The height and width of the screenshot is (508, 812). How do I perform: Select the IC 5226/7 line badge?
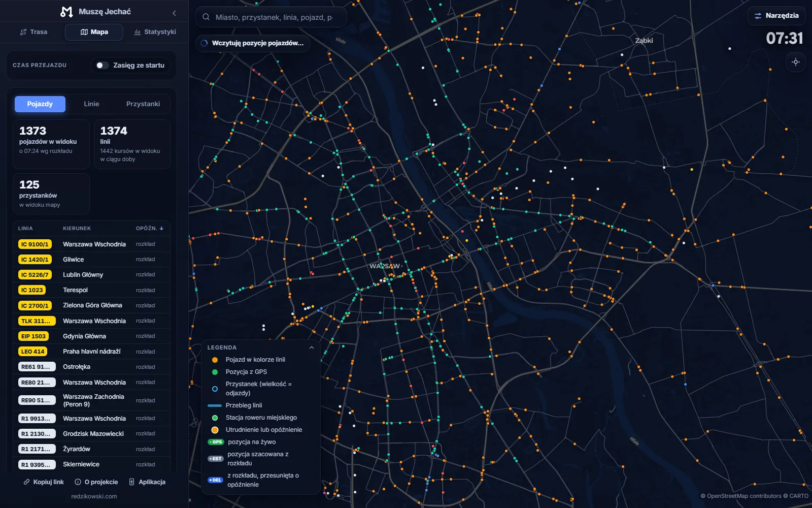[x=35, y=275]
